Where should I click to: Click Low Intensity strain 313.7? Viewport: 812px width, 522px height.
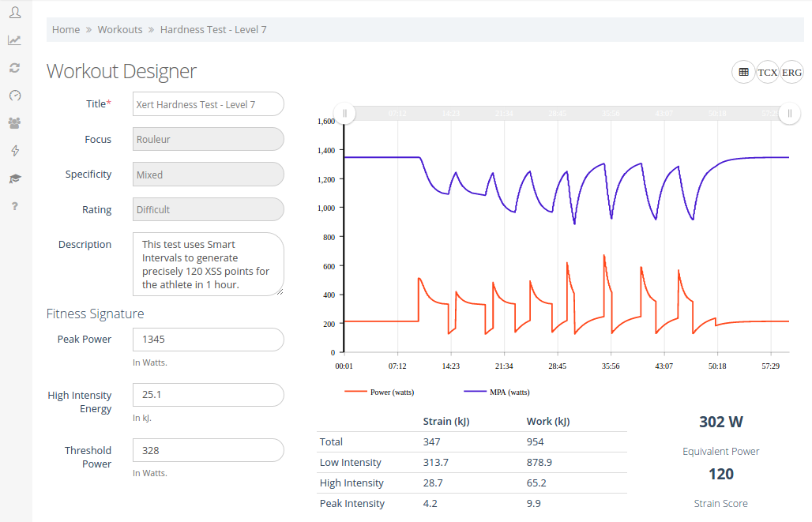click(x=435, y=463)
